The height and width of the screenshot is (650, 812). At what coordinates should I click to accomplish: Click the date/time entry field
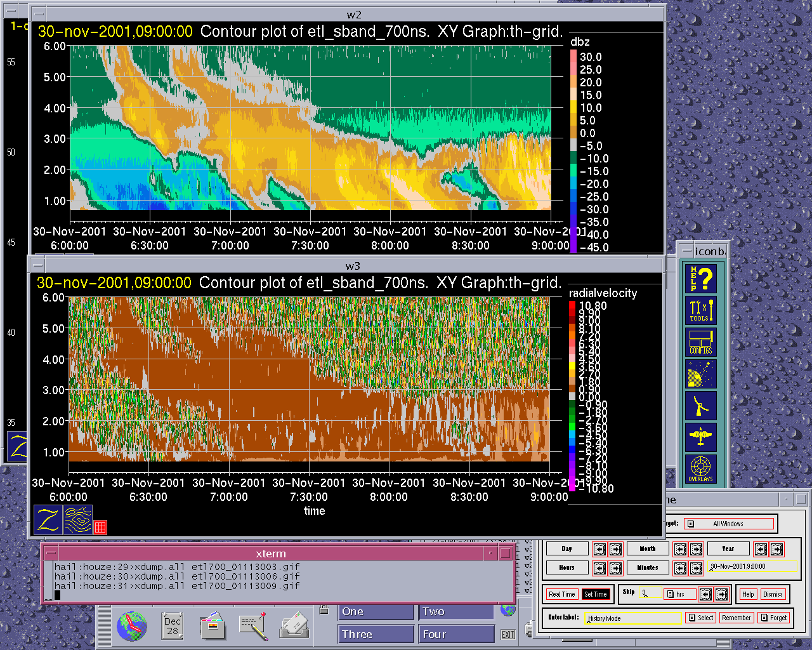(752, 567)
